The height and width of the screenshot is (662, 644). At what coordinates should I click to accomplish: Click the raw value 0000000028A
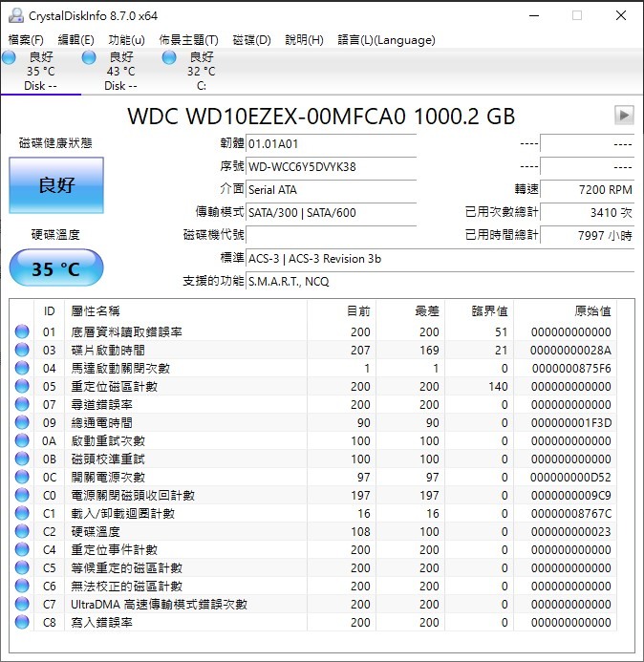(570, 350)
